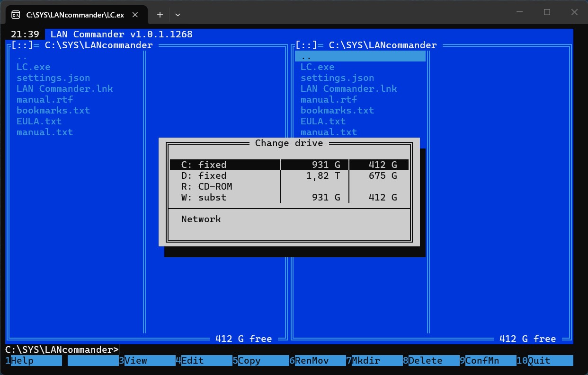Click right panel path C:\SYS\LANcommander

(383, 45)
